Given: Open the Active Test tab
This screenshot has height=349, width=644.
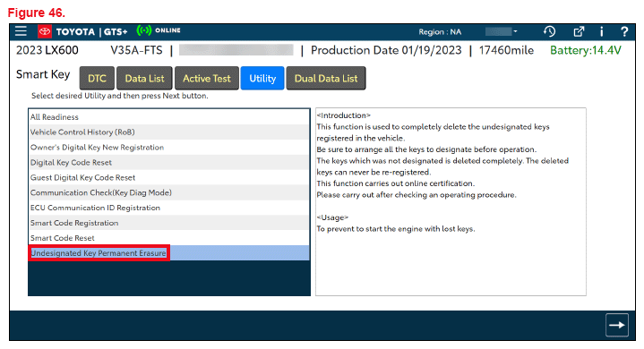Looking at the screenshot, I should 207,78.
